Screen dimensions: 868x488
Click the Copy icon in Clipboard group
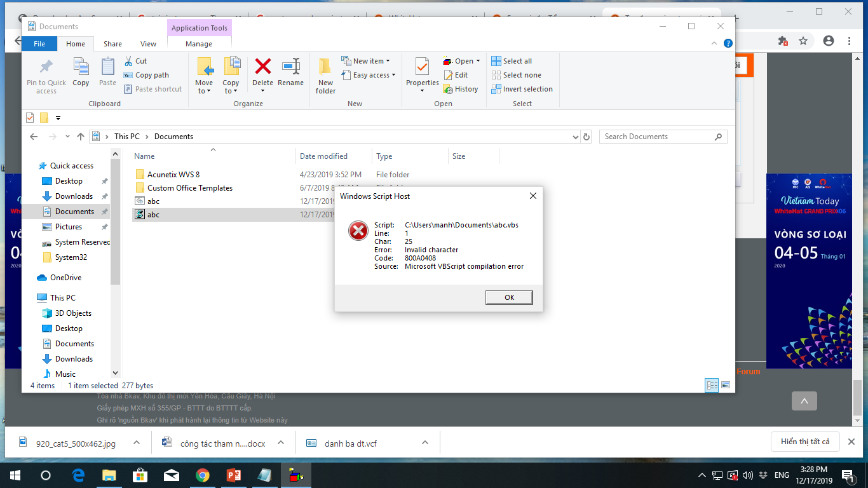point(81,67)
